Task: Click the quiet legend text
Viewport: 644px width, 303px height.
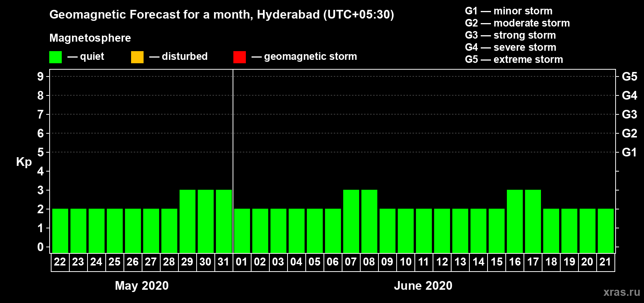Action: coord(92,57)
